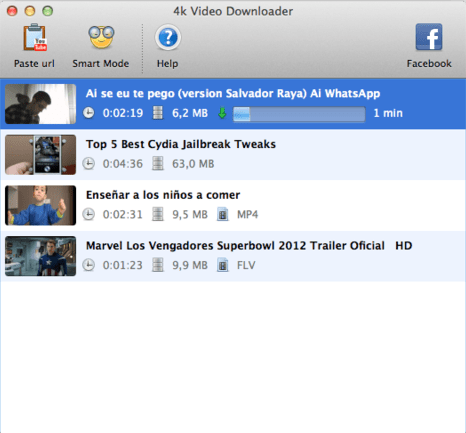Click the file size icon beside 6,2 MB
This screenshot has height=433, width=466.
158,113
